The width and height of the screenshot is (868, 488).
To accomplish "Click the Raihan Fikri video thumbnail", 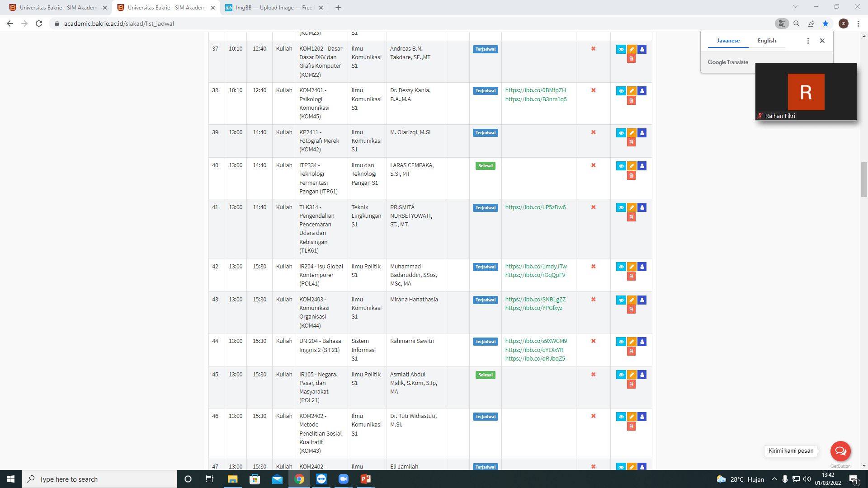I will coord(806,92).
